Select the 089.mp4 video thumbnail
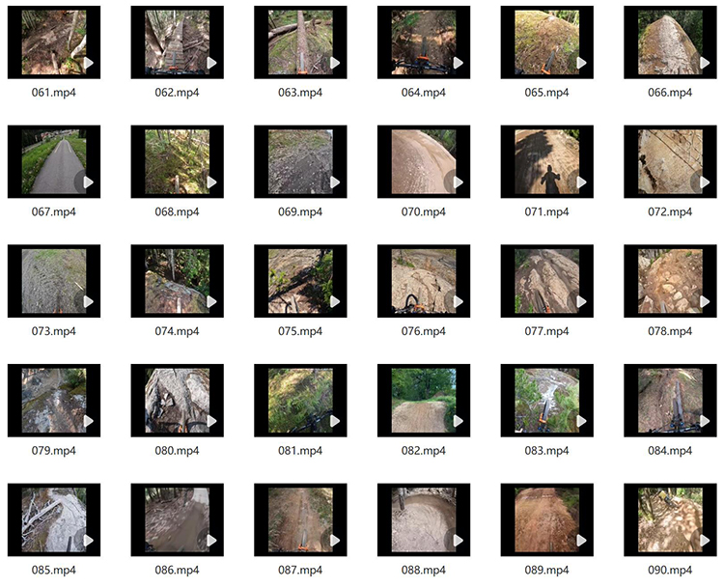 (547, 519)
